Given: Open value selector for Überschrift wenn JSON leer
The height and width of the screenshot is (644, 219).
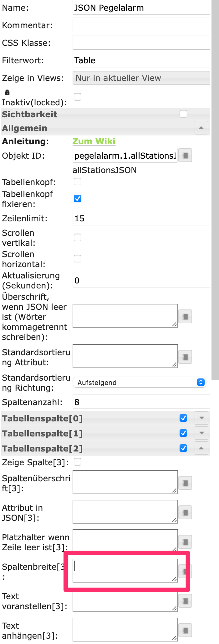Looking at the screenshot, I should [185, 316].
